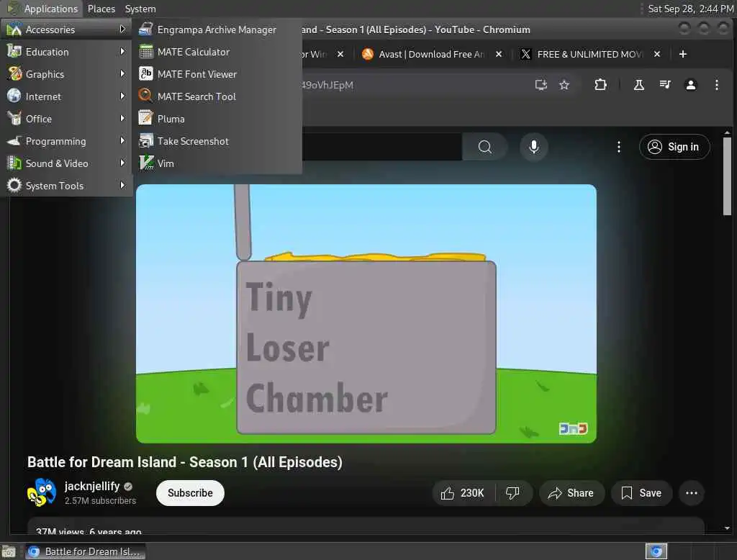737x560 pixels.
Task: Open the System menu in the top panel
Action: [140, 9]
